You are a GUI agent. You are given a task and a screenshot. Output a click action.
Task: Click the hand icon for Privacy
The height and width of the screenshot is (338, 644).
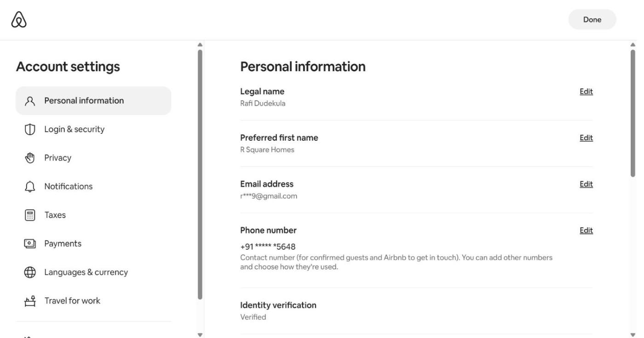tap(30, 158)
